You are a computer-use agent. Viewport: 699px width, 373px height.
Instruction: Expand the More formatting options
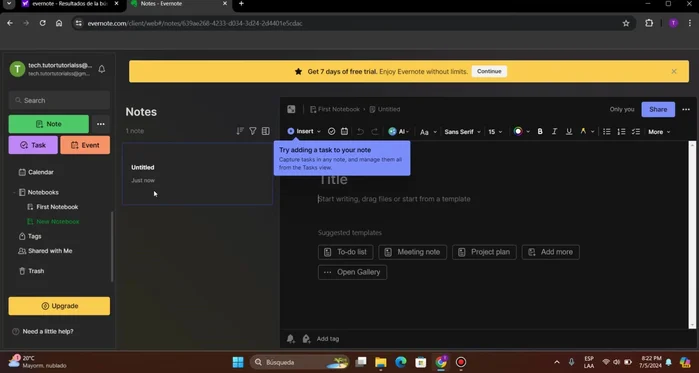pyautogui.click(x=659, y=132)
